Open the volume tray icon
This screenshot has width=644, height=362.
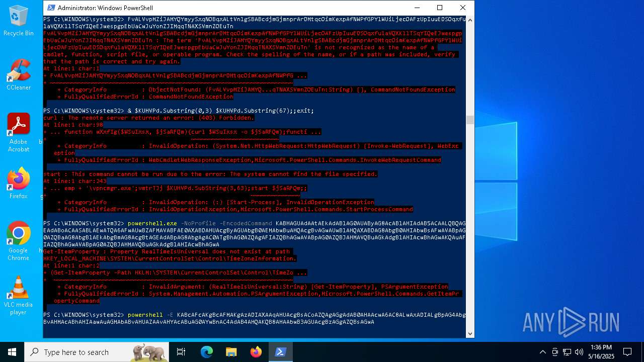(x=579, y=352)
